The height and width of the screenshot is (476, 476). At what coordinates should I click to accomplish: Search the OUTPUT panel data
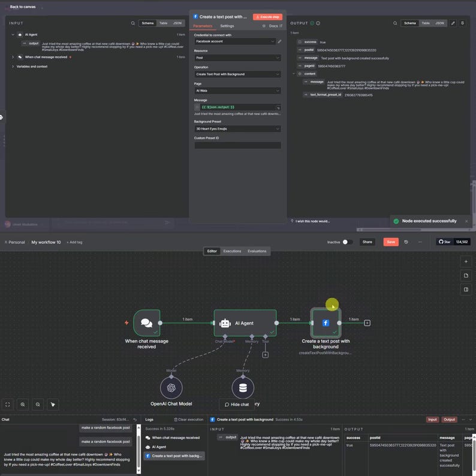coord(395,23)
